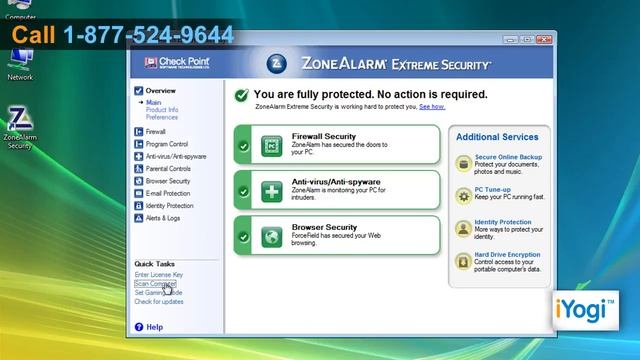
Task: Open Browser Security in sidebar
Action: tap(168, 181)
